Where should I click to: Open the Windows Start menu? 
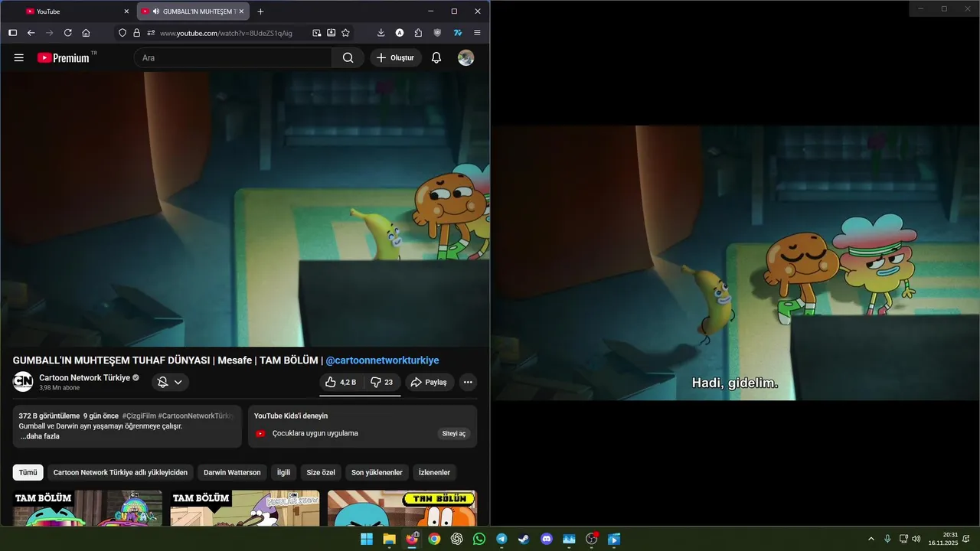click(367, 539)
